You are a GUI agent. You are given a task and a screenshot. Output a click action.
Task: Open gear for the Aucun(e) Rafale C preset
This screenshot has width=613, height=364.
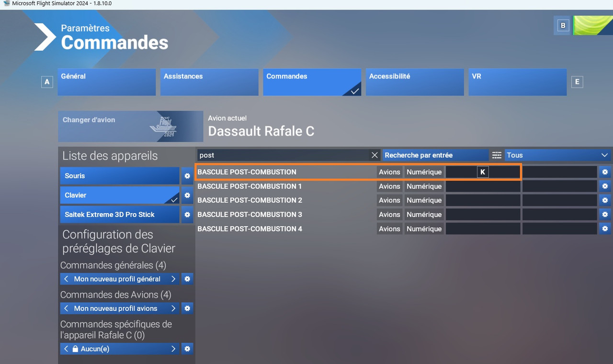pyautogui.click(x=187, y=349)
